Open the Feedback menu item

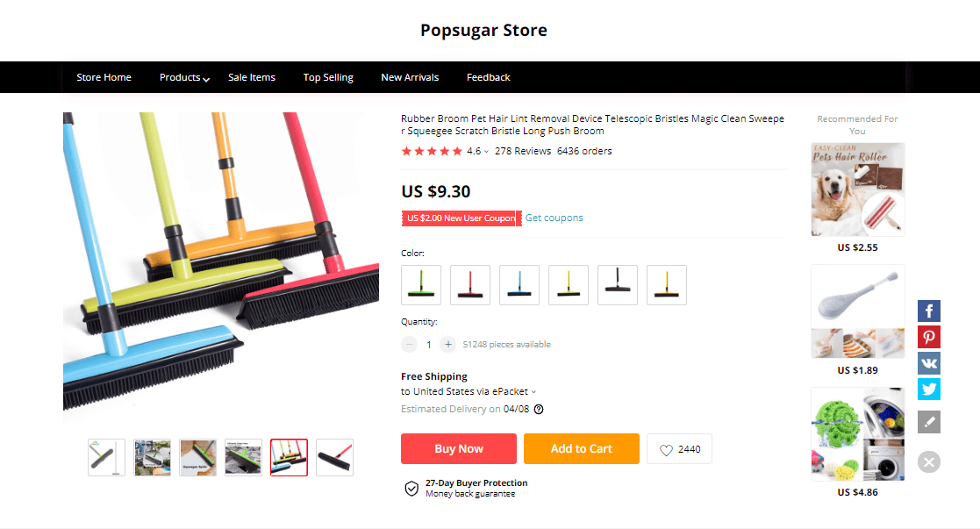coord(488,77)
